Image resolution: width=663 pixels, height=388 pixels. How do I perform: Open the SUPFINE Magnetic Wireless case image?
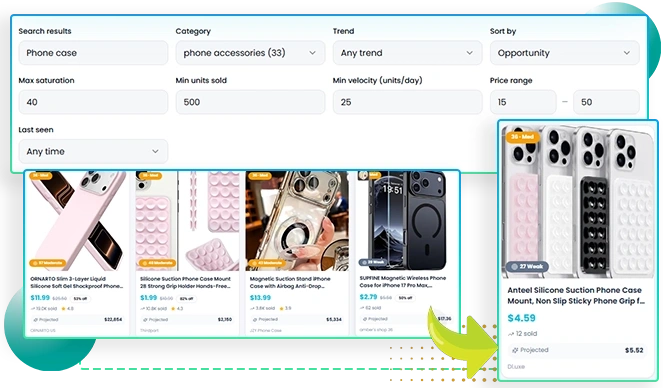click(407, 221)
